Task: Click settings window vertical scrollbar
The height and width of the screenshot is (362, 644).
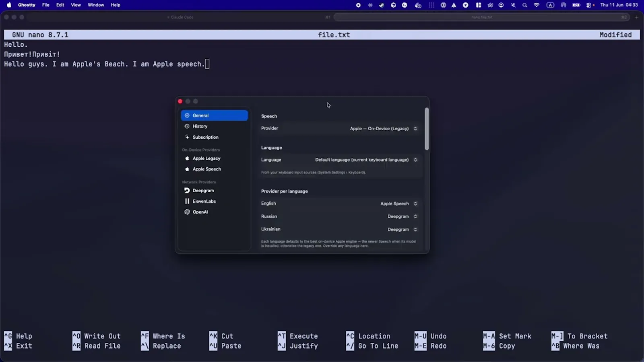Action: (x=427, y=129)
